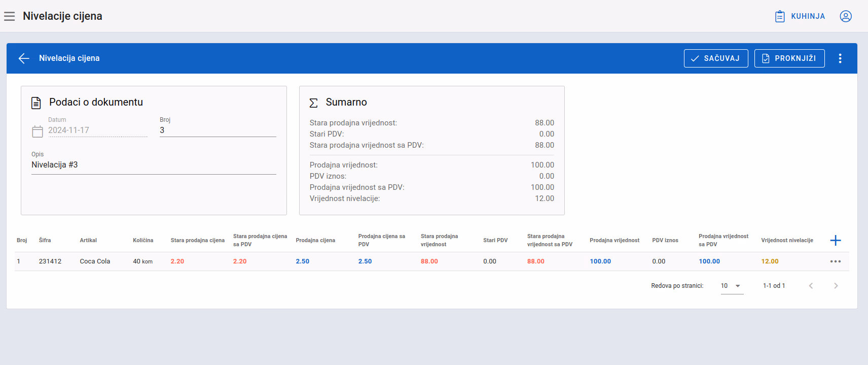Click the Prodajna cijena column header

coord(315,240)
